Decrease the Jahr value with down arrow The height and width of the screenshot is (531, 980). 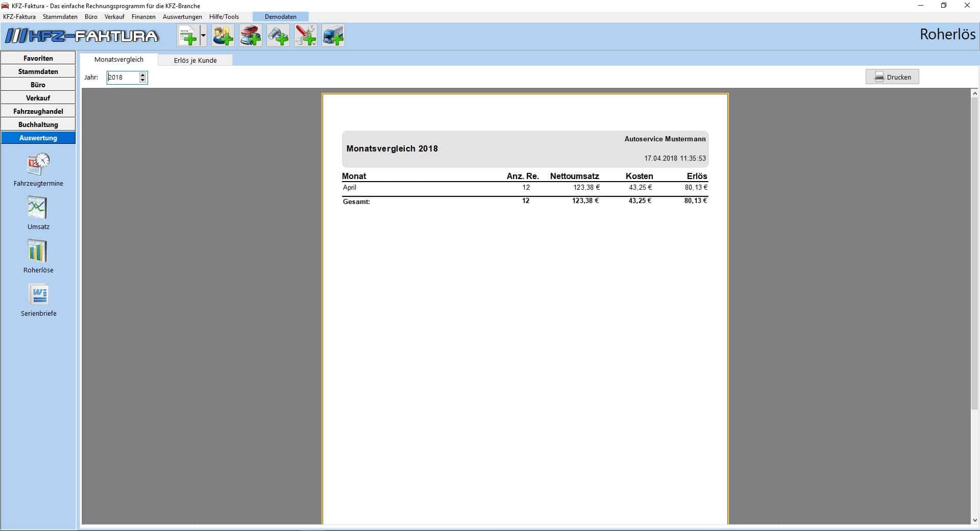(143, 80)
